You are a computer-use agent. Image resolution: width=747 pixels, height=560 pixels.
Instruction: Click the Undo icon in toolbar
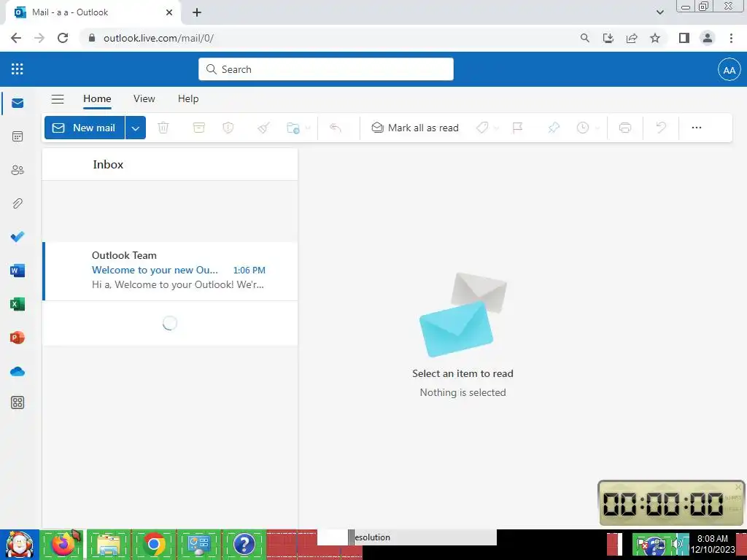click(x=661, y=128)
